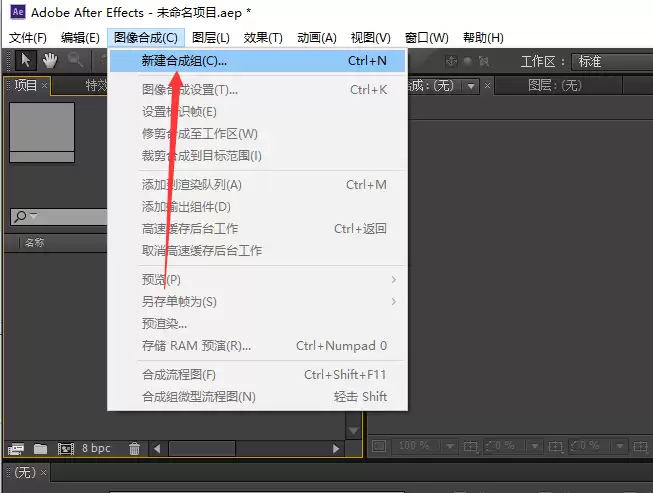Click the Interpret Footage icon in Project panel
The height and width of the screenshot is (493, 653).
coord(16,448)
